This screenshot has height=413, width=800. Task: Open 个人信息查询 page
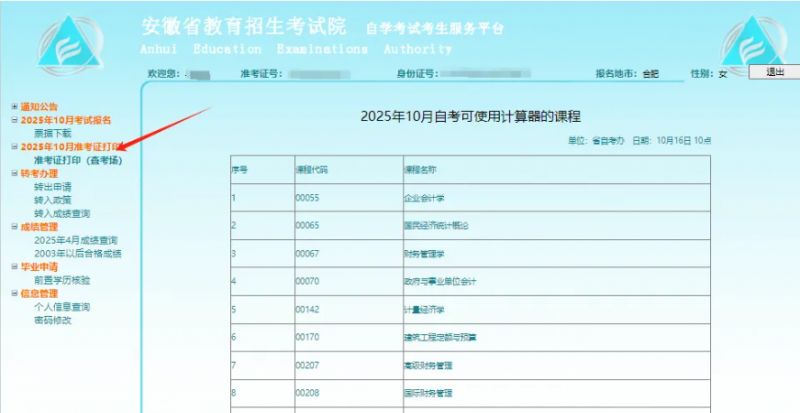(62, 307)
